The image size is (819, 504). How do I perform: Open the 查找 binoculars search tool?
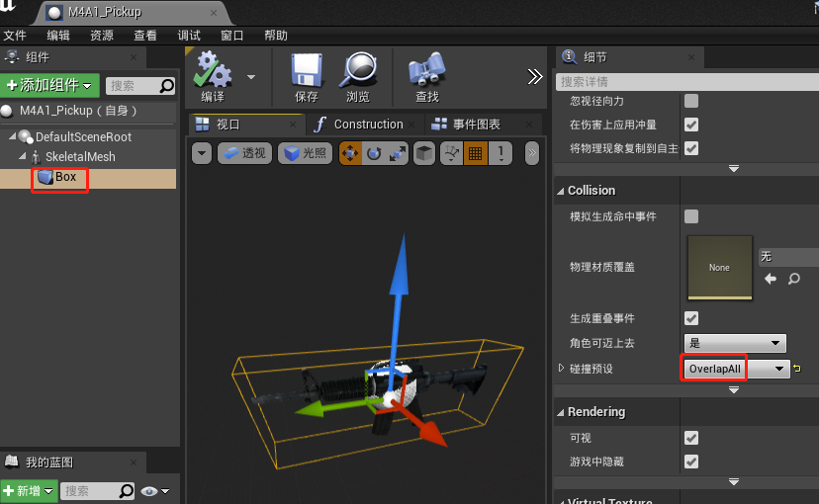click(426, 76)
